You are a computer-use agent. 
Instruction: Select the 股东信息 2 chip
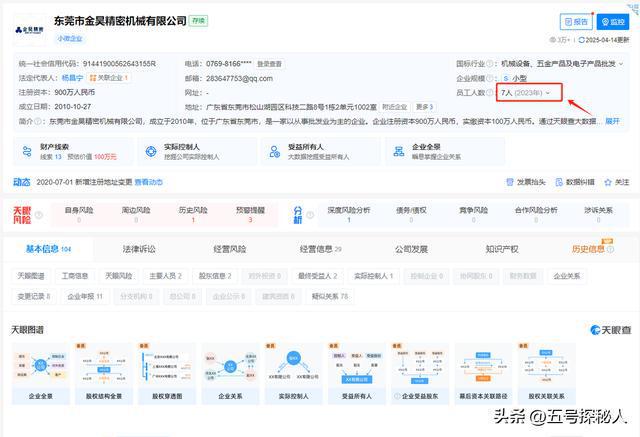[x=215, y=276]
